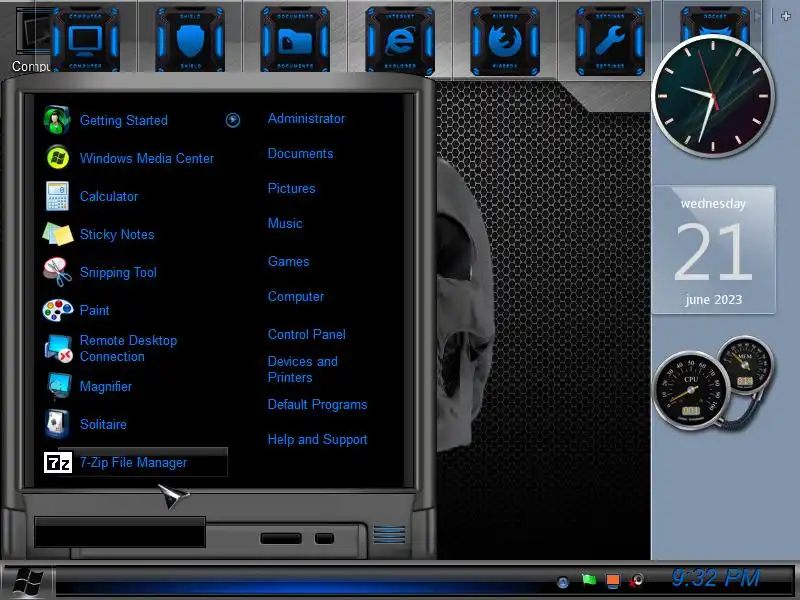Open Paint
The image size is (800, 600).
click(95, 310)
